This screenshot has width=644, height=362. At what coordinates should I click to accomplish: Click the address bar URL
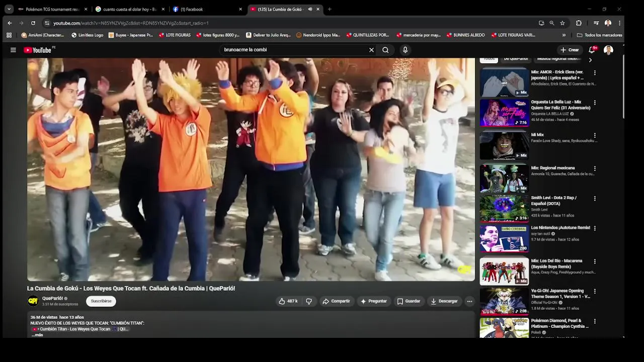(x=131, y=23)
